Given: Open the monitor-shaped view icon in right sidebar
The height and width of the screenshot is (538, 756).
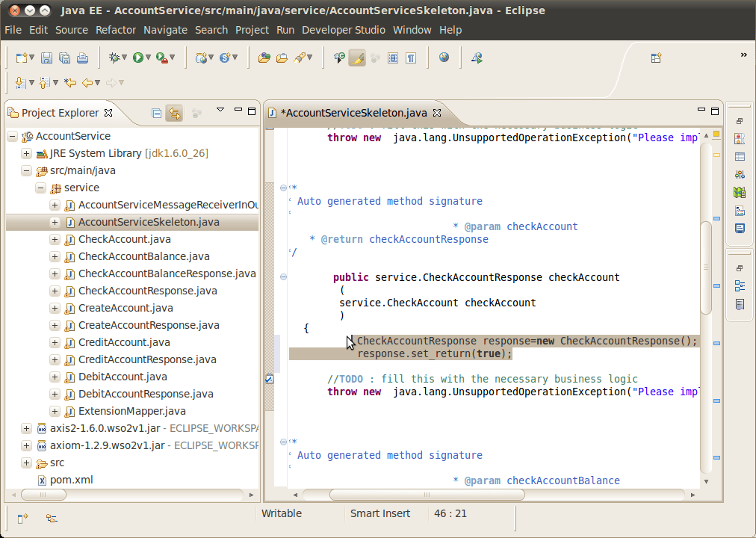Looking at the screenshot, I should pos(740,228).
